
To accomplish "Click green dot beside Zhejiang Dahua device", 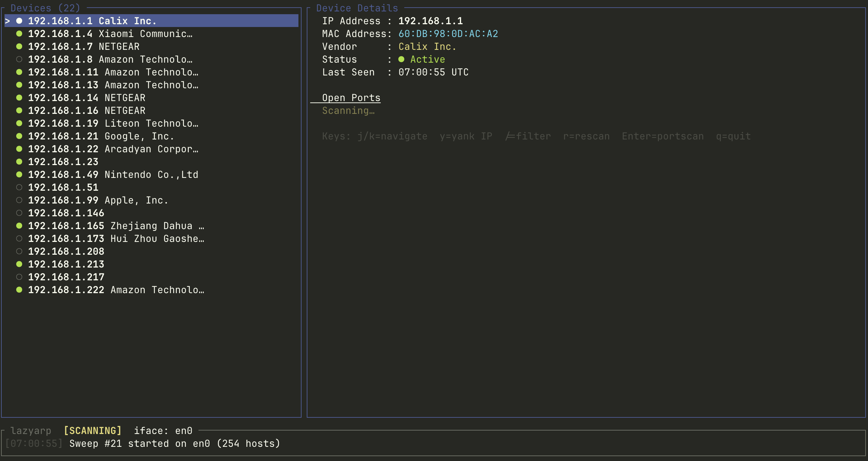I will coord(19,226).
